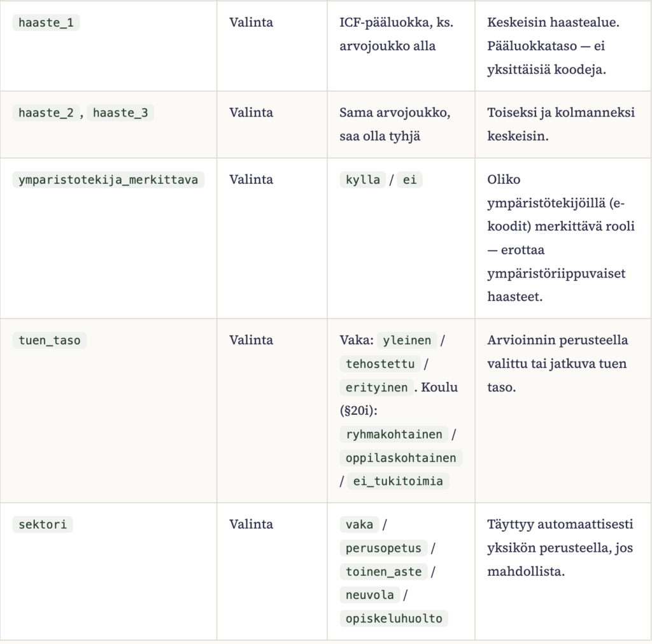Select the opiskeluhuolto code value

(393, 619)
